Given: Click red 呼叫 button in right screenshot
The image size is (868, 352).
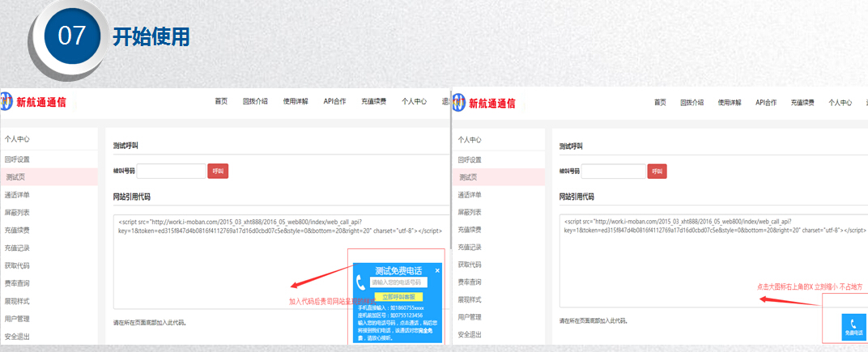Looking at the screenshot, I should [657, 172].
